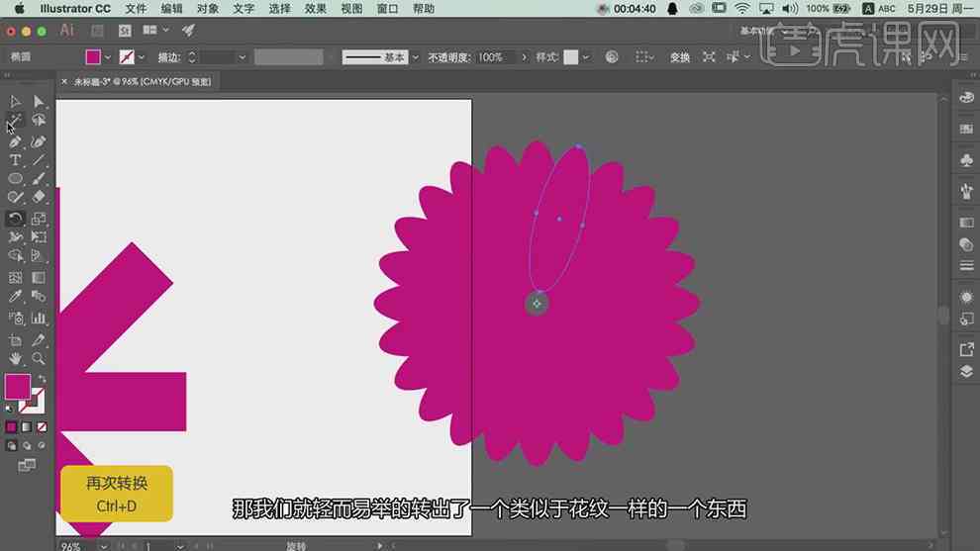Select the Slice tool

(39, 340)
